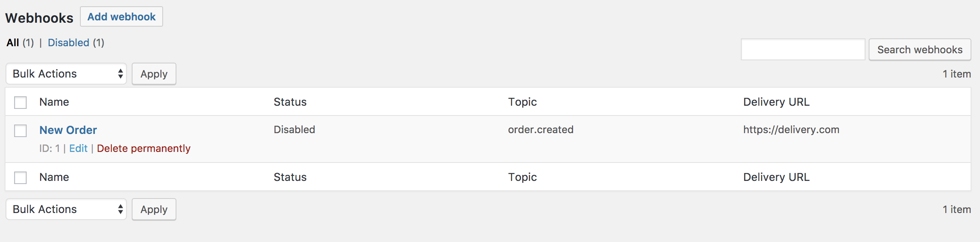
Task: Focus the webhook search field
Action: [802, 50]
